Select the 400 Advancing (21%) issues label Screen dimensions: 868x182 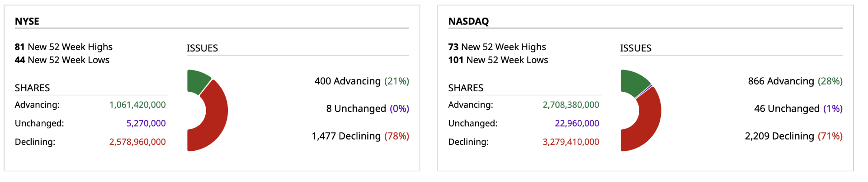(362, 81)
